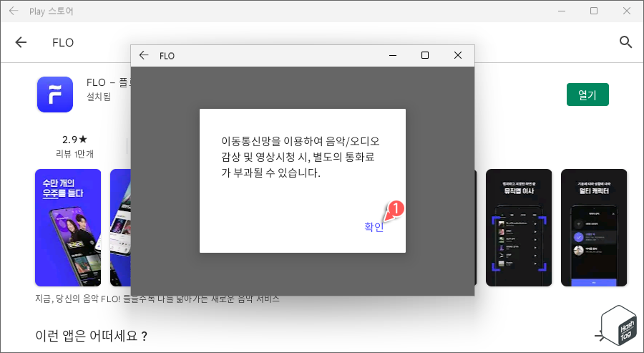644x353 pixels.
Task: Minimize the FLO app window
Action: click(393, 55)
